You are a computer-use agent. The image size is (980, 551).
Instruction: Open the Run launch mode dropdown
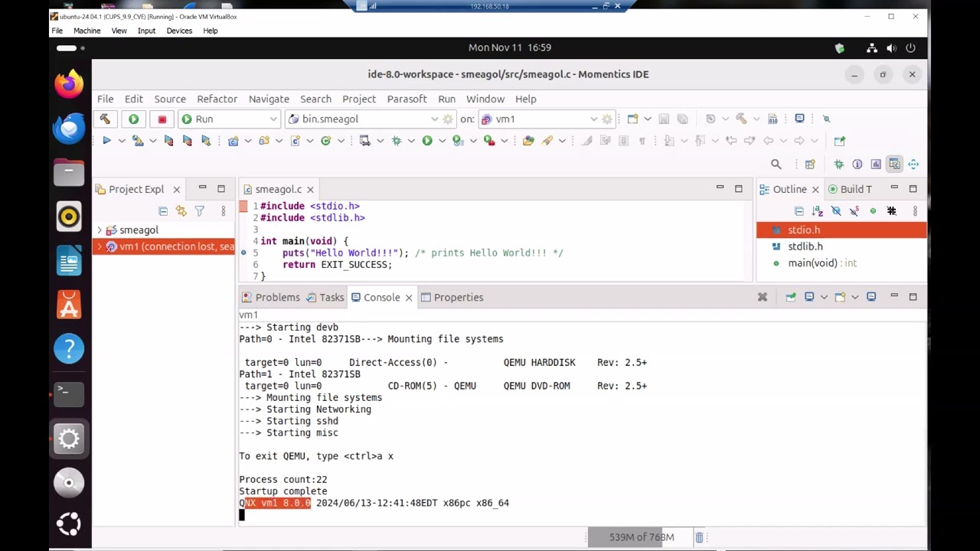pos(230,119)
